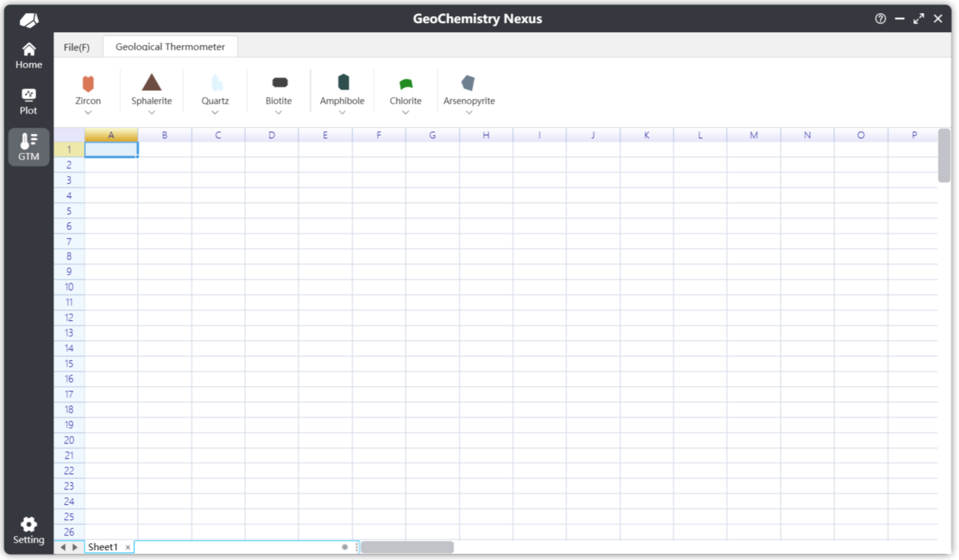The width and height of the screenshot is (959, 560).
Task: Expand the Amphibole dropdown chevron
Action: (x=342, y=113)
